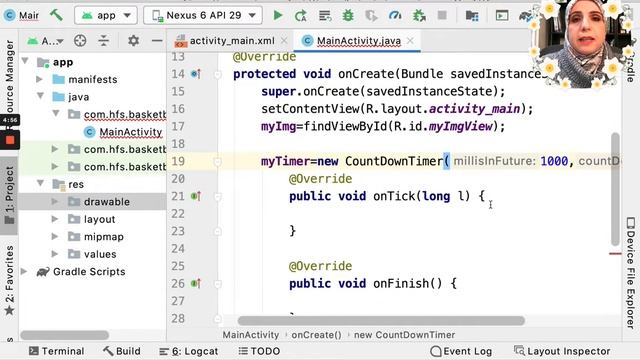Expand the mipmap folder

[55, 236]
